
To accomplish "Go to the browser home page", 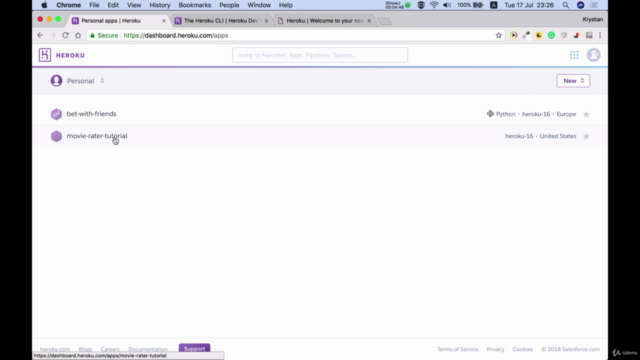I will click(78, 36).
